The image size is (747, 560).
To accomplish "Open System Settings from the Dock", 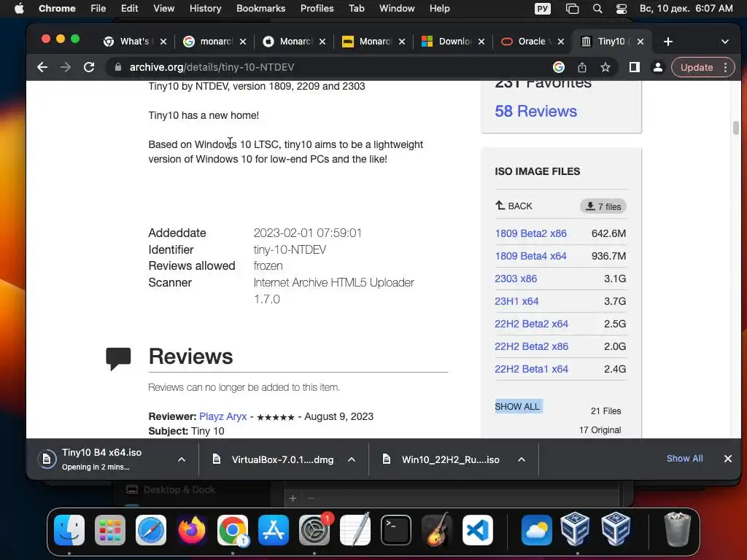I will [x=314, y=530].
